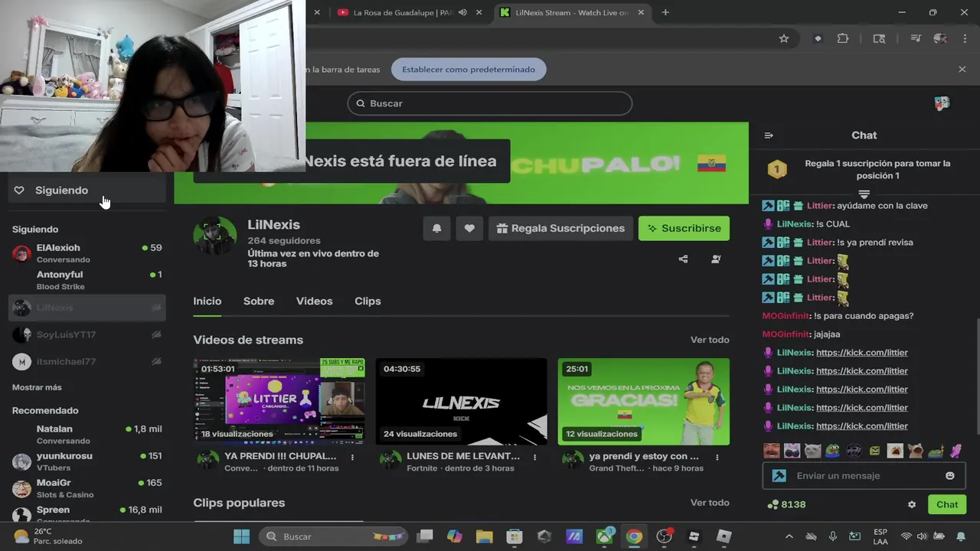Click the Enviar un mensaje input

(864, 475)
